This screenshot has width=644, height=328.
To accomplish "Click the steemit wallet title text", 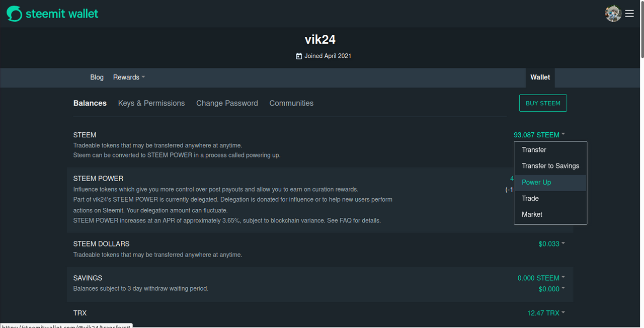I will tap(62, 14).
